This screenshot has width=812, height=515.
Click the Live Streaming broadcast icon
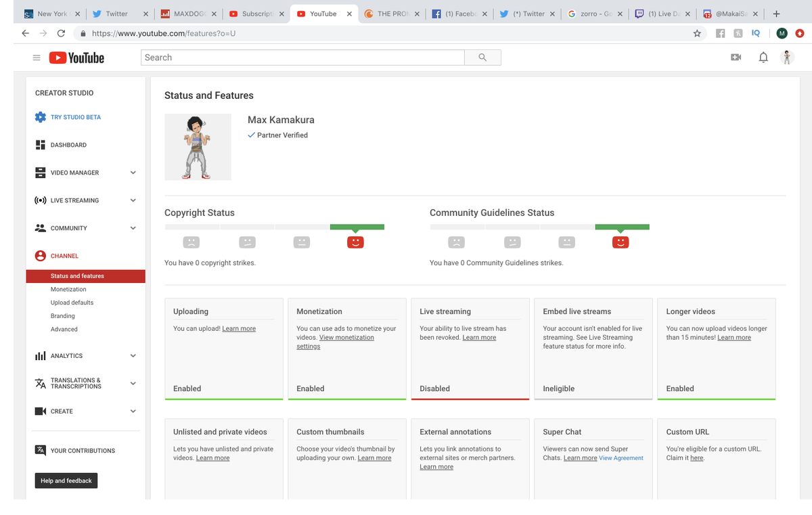pos(41,200)
